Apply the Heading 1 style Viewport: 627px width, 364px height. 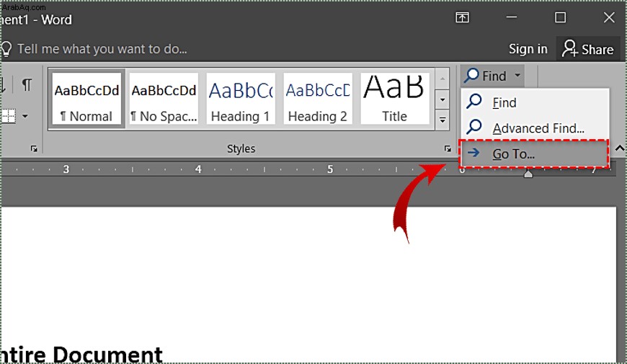pos(241,99)
